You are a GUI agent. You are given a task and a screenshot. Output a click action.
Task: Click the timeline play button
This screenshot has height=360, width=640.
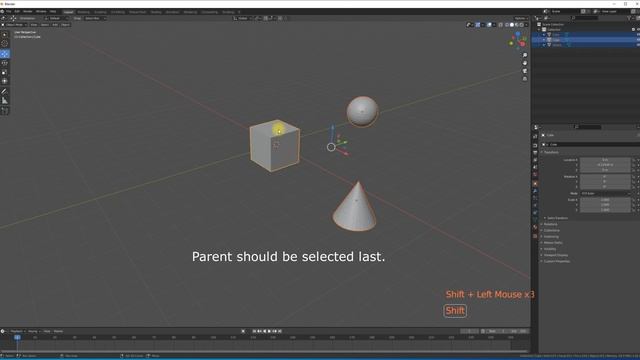[x=269, y=331]
